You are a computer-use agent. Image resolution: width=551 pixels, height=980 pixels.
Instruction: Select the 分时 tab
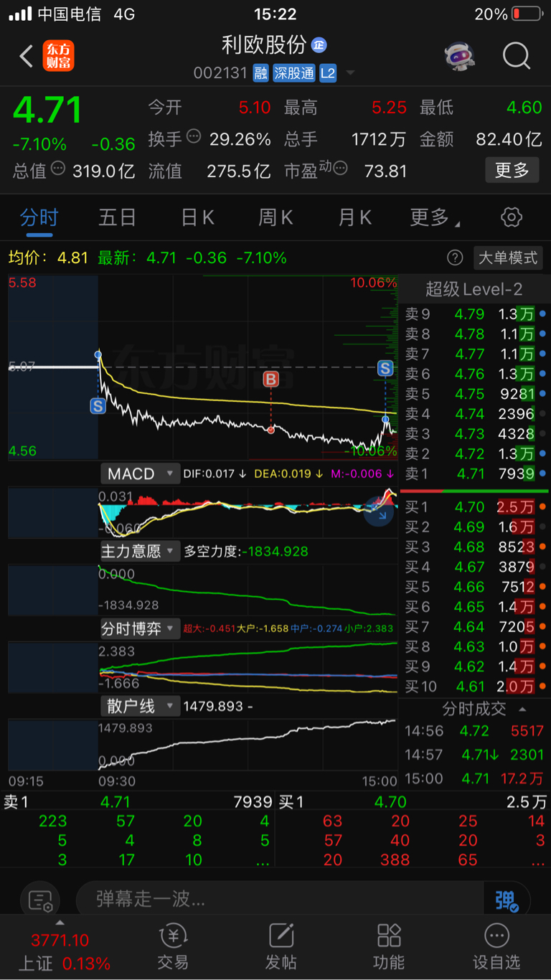coord(39,217)
